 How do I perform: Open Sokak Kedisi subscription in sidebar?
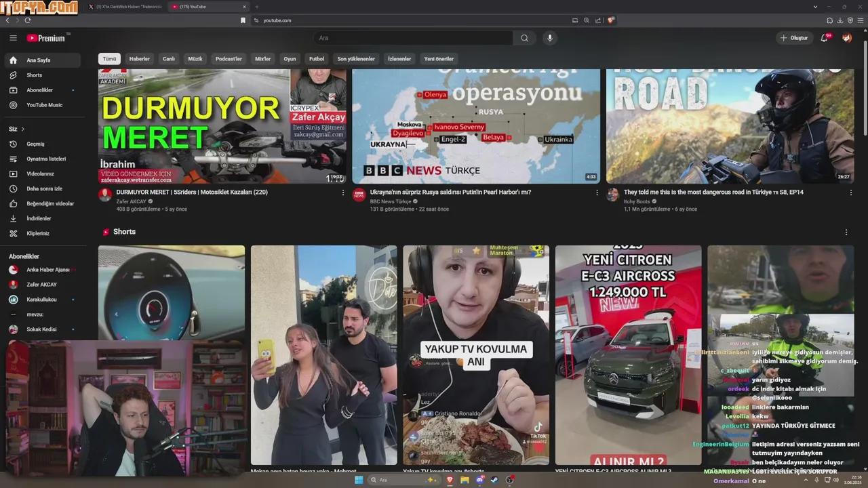(42, 329)
